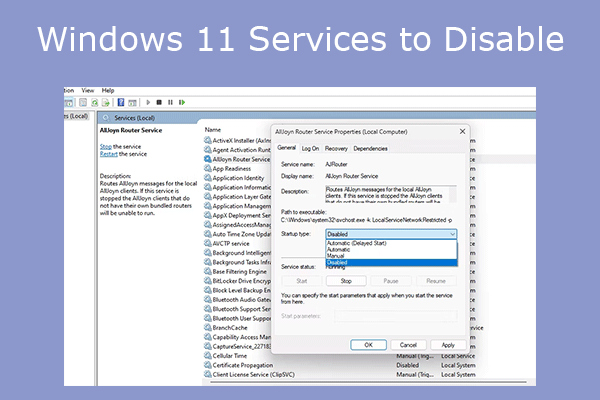Click gear icon beside App Readiness
Viewport: 600px width, 400px height.
click(208, 168)
